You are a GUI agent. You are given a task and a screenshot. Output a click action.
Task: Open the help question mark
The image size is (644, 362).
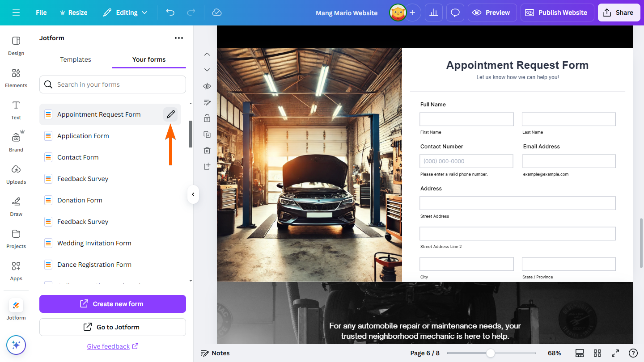(x=633, y=353)
